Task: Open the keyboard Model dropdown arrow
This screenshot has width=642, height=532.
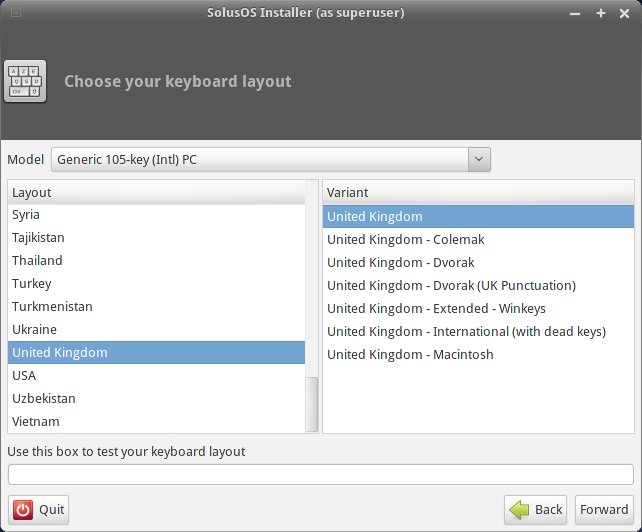Action: tap(479, 159)
